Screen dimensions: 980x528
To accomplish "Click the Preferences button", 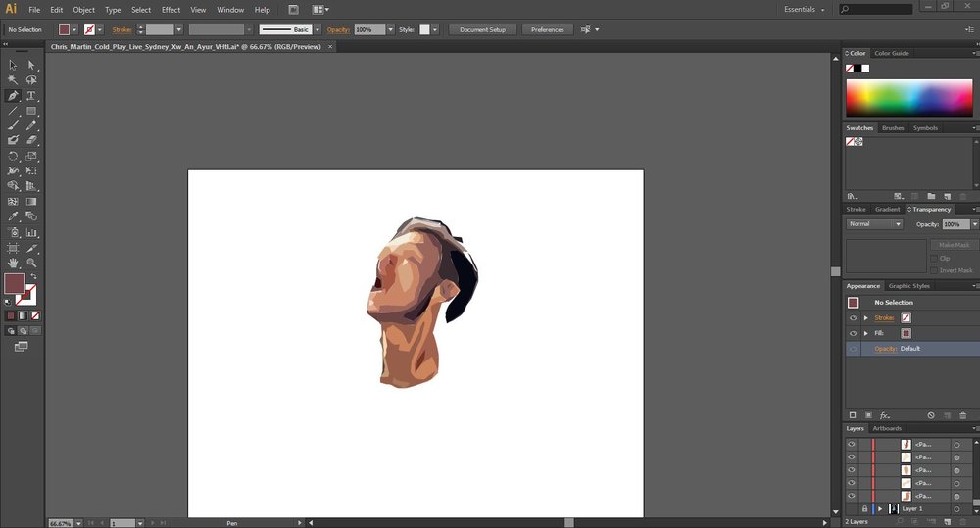I will [x=548, y=29].
